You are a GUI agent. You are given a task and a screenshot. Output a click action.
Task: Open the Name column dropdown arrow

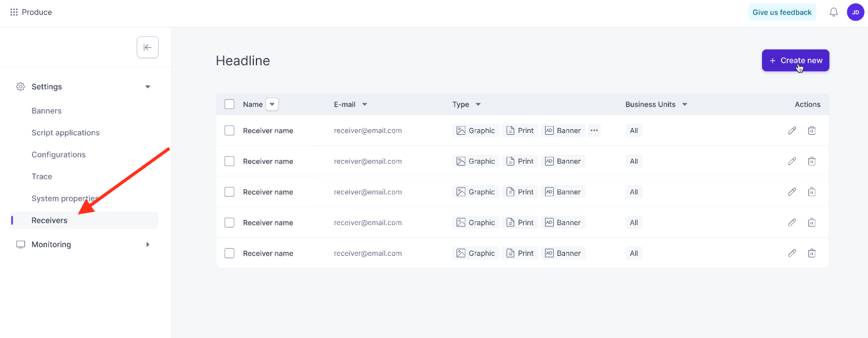272,104
